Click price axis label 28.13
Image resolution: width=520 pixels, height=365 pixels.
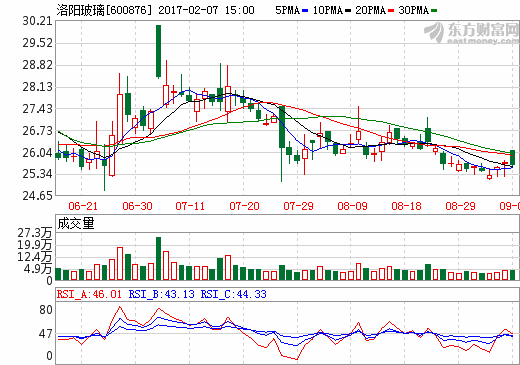pos(38,87)
